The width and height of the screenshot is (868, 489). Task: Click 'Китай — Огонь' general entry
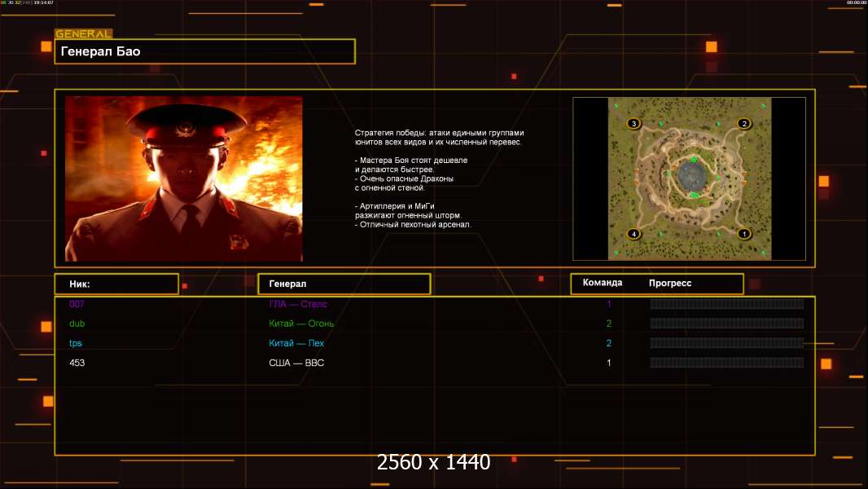[x=301, y=324]
